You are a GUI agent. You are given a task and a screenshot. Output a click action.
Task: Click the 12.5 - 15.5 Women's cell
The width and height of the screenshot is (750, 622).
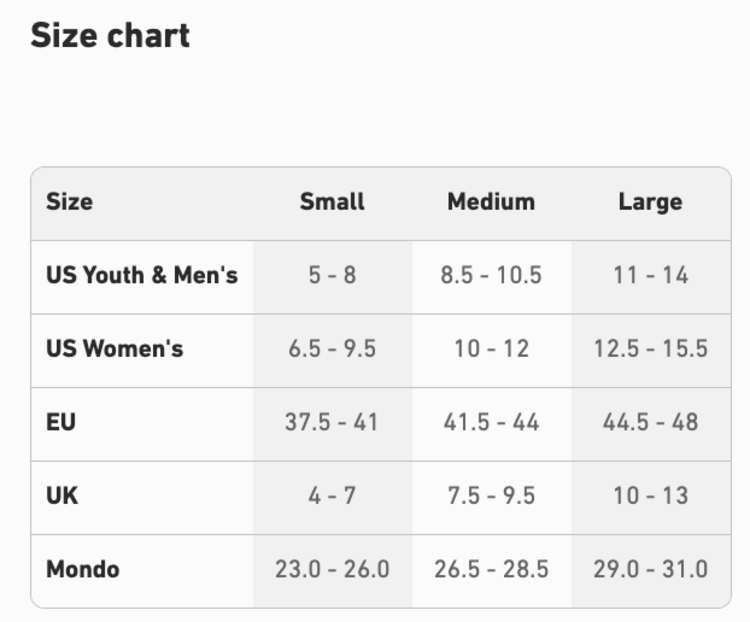click(650, 349)
